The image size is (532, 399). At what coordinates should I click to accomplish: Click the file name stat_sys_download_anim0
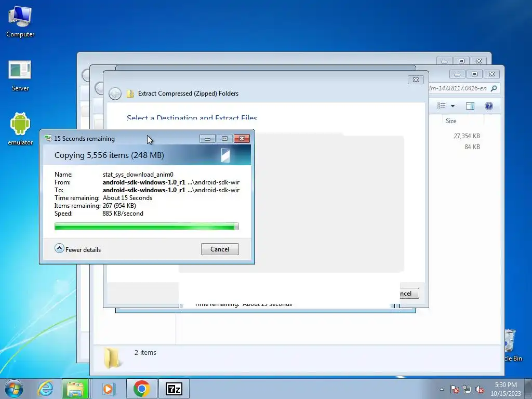pos(138,175)
